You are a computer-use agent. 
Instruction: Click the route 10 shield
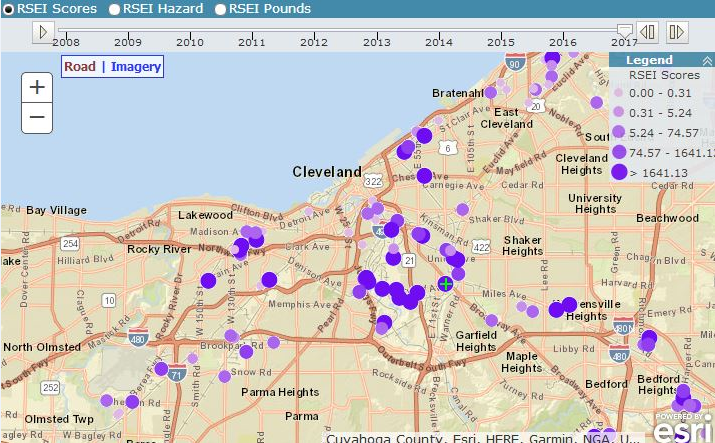109,300
